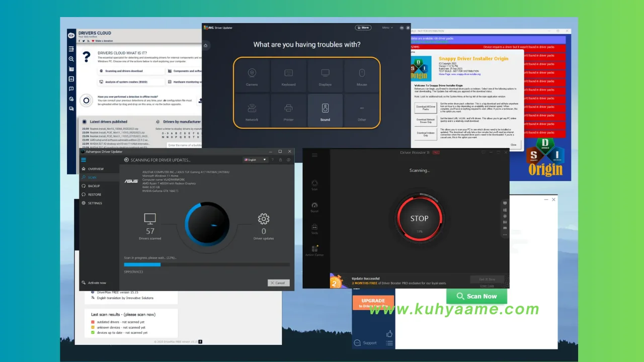This screenshot has width=644, height=362.
Task: Select the Network tile in AVG Driver Updater
Action: (x=252, y=111)
